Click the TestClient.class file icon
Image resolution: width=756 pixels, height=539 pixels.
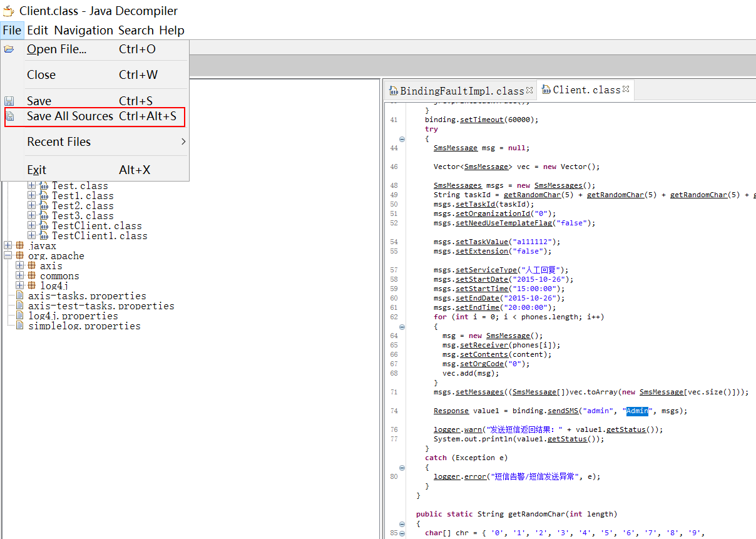click(44, 226)
